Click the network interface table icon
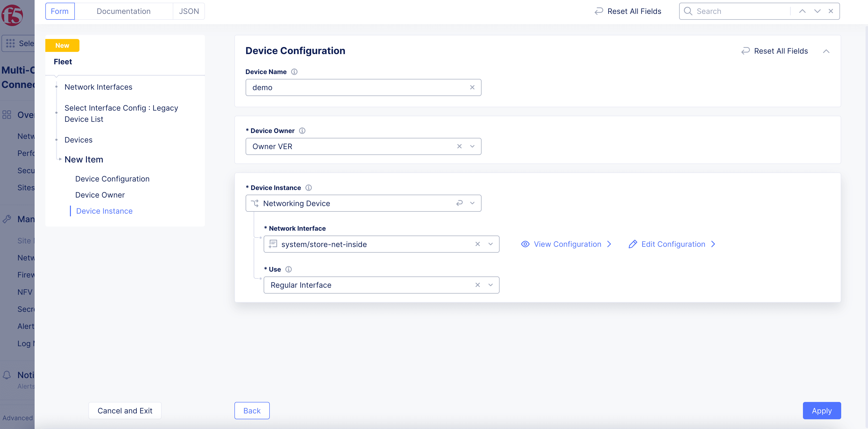 pyautogui.click(x=273, y=244)
